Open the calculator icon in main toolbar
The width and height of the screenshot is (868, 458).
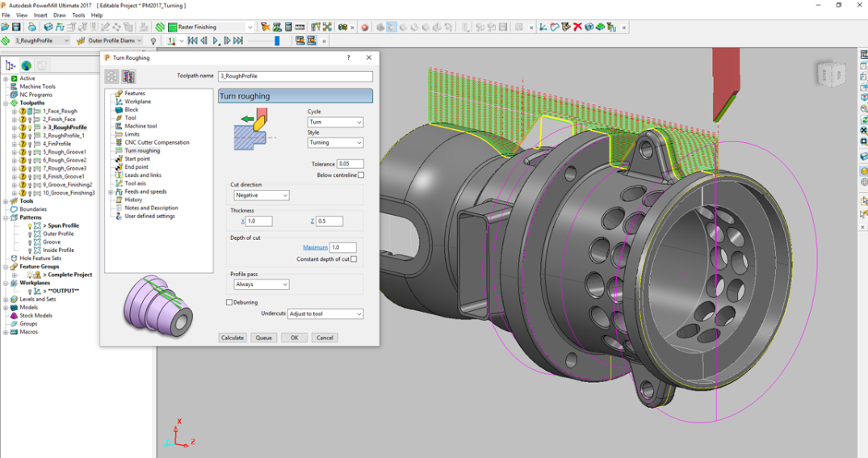tap(288, 27)
